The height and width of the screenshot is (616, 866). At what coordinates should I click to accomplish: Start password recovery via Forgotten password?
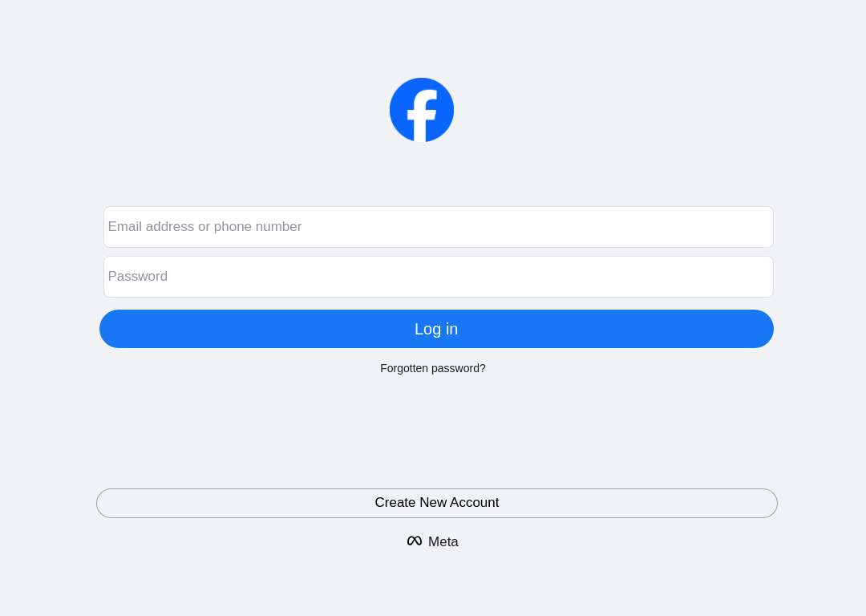(x=433, y=368)
